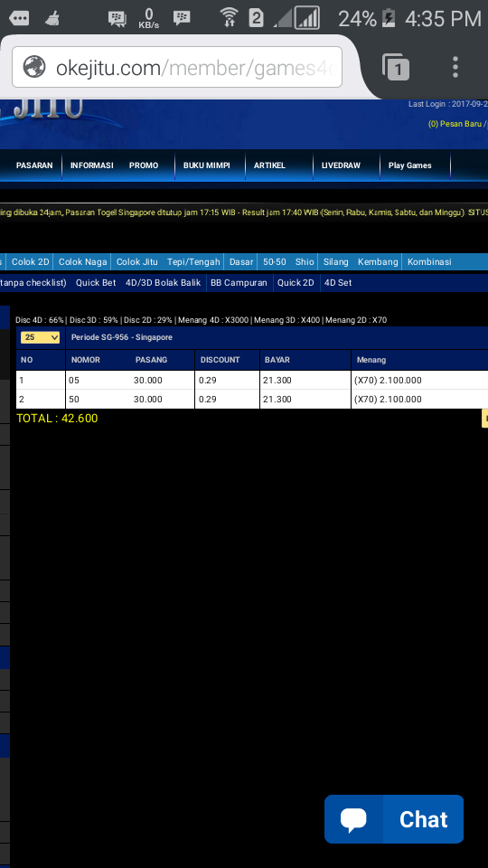Open the live Chat bubble widget
488x868 pixels.
(x=394, y=819)
